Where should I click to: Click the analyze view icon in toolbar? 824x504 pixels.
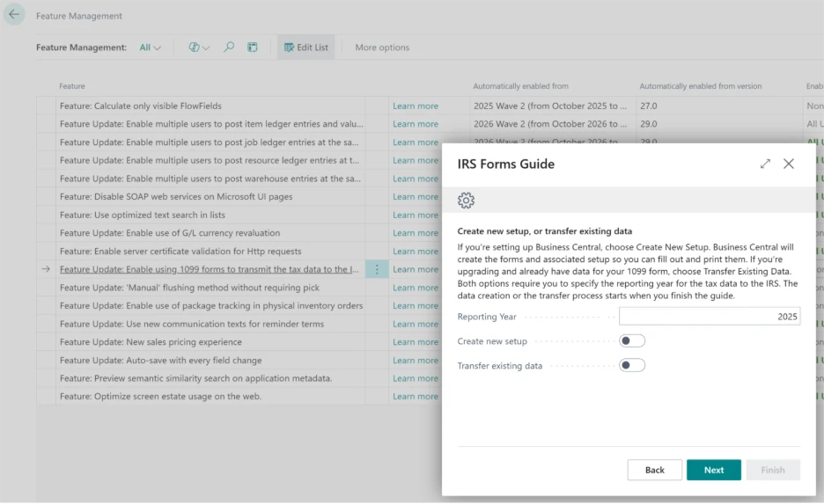253,47
